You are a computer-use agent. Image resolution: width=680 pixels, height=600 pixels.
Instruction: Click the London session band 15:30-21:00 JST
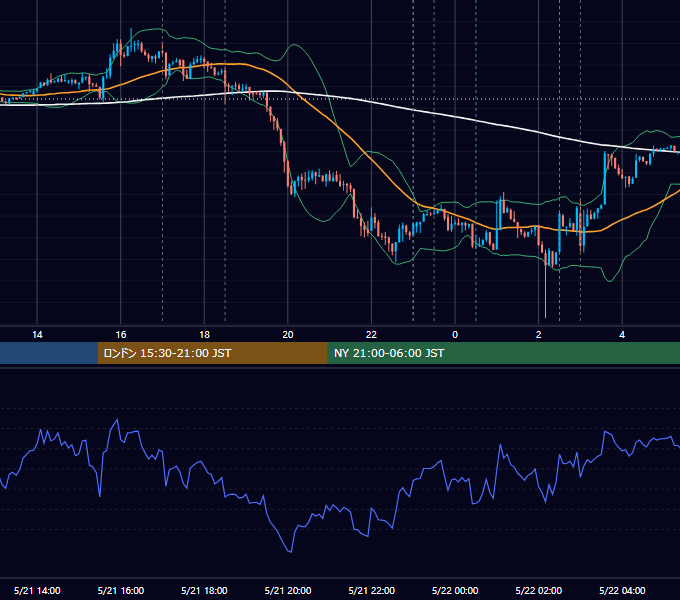(212, 353)
